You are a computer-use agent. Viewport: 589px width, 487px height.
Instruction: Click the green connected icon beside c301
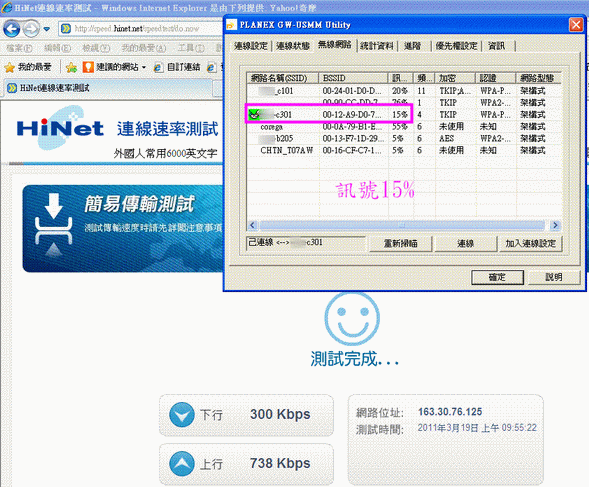[254, 114]
